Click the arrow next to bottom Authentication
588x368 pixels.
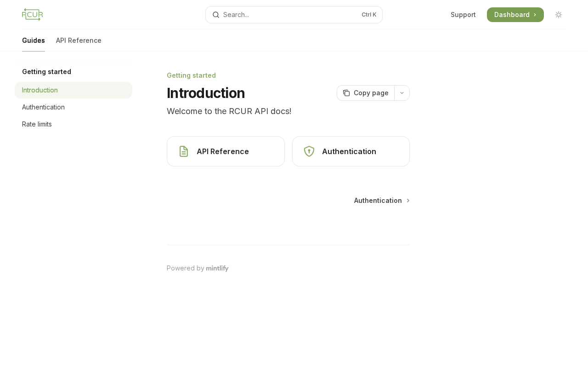pyautogui.click(x=408, y=201)
